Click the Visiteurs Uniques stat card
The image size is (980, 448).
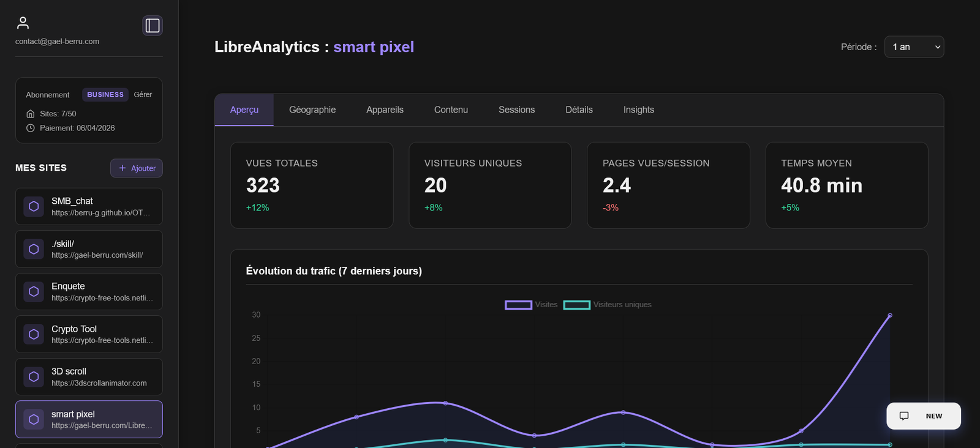click(490, 185)
